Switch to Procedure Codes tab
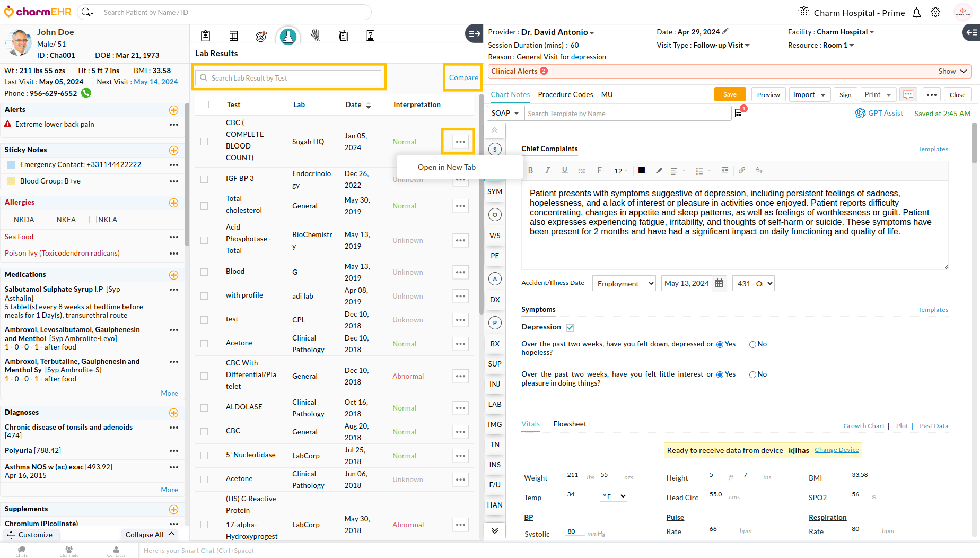Image resolution: width=980 pixels, height=558 pixels. tap(565, 94)
